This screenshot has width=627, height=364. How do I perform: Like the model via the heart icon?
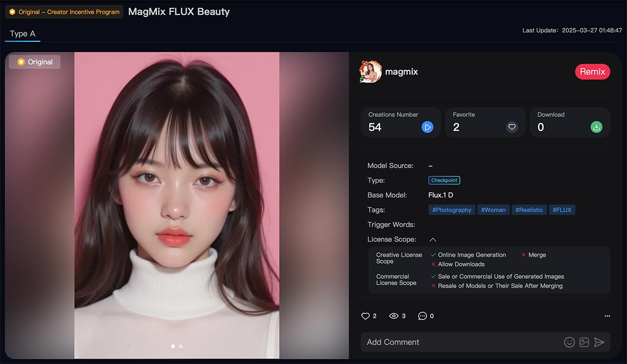[x=366, y=315]
